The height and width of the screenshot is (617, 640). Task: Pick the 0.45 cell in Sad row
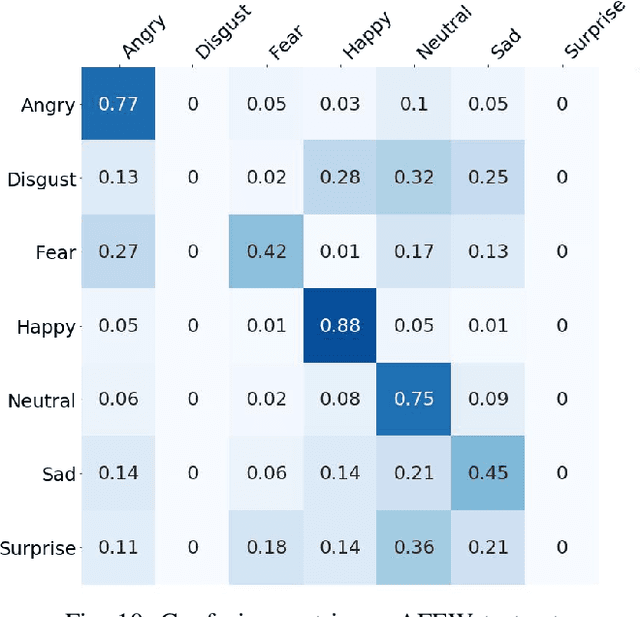pos(487,474)
